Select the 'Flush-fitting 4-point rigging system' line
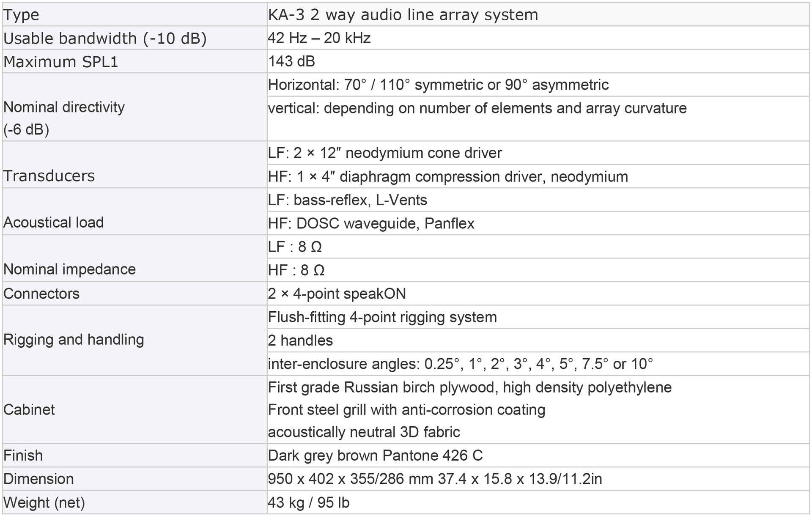 click(x=382, y=317)
